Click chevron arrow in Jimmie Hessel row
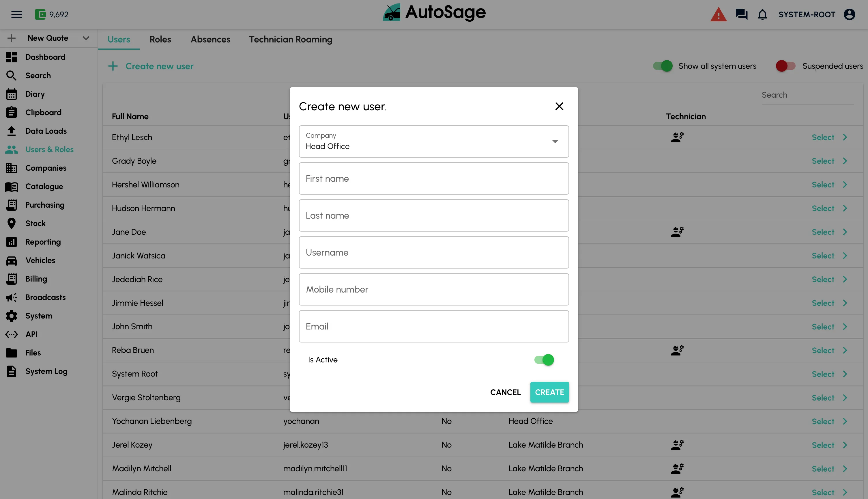The height and width of the screenshot is (499, 868). point(845,303)
